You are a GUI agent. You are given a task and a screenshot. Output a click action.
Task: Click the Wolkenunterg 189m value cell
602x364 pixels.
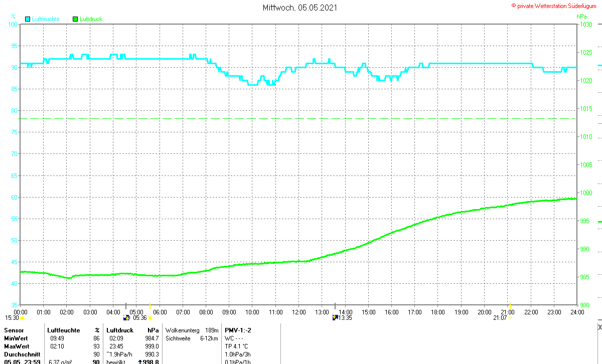click(192, 330)
